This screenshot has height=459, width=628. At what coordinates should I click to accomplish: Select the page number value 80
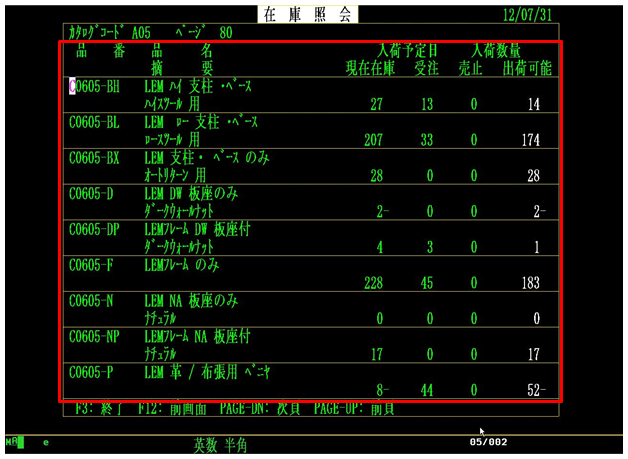[226, 33]
